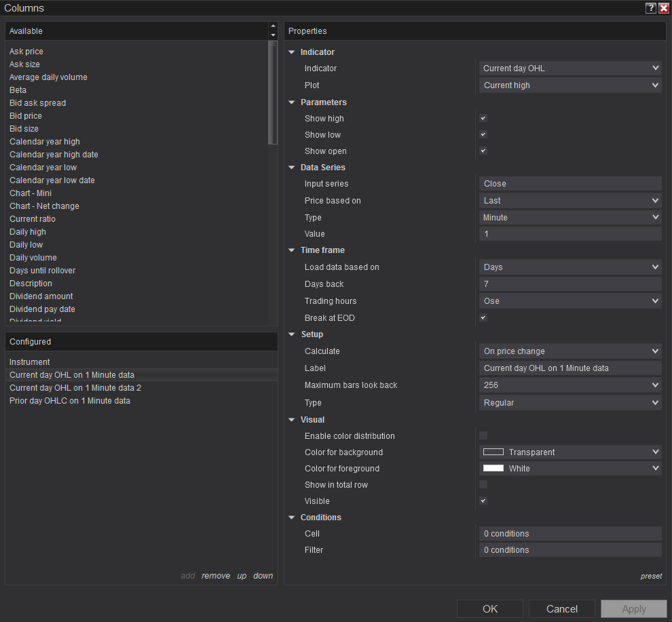This screenshot has height=622, width=672.
Task: Select Dividend pay date column
Action: tap(43, 309)
